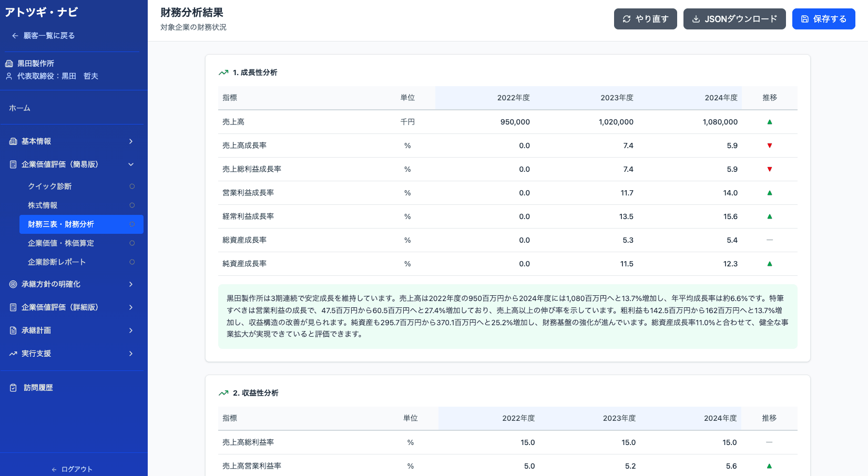Screen dimensions: 868x476
Task: Click the status circle next to クイック診断
Action: tap(132, 186)
